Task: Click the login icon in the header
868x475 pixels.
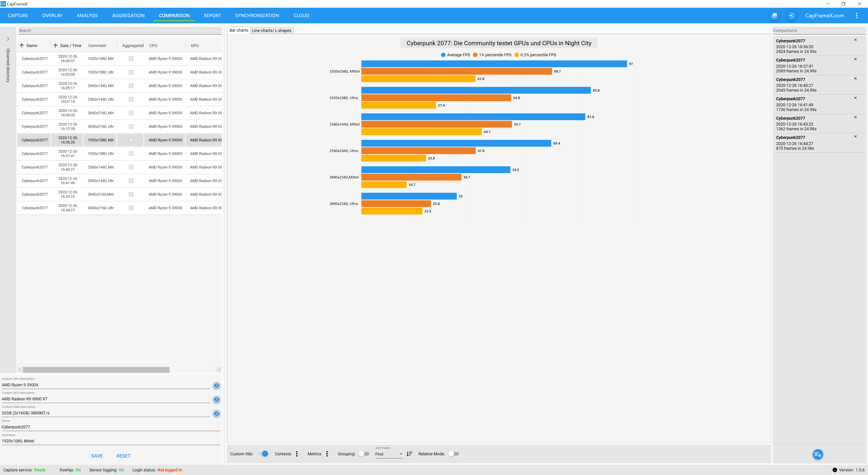Action: (x=791, y=16)
